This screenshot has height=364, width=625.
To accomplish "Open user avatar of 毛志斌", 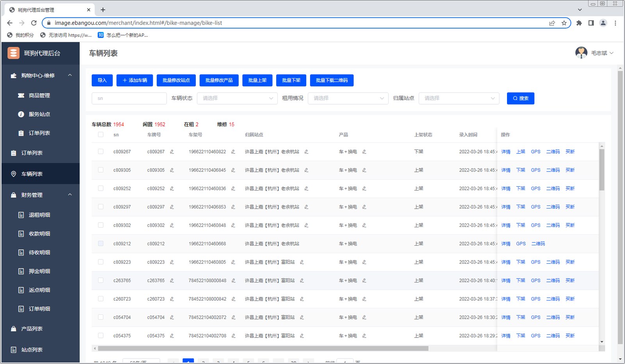I will click(x=581, y=52).
